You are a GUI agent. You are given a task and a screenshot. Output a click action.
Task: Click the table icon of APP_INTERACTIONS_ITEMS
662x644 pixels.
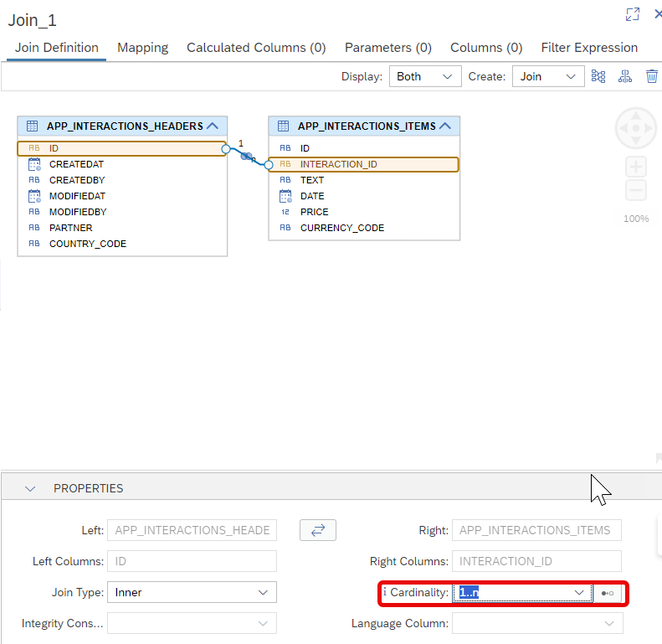coord(283,126)
